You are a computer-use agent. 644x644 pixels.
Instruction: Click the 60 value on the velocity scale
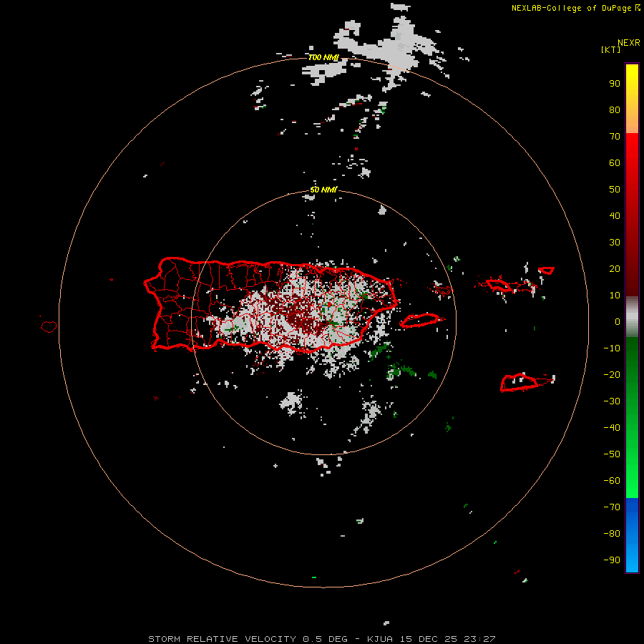pos(615,162)
